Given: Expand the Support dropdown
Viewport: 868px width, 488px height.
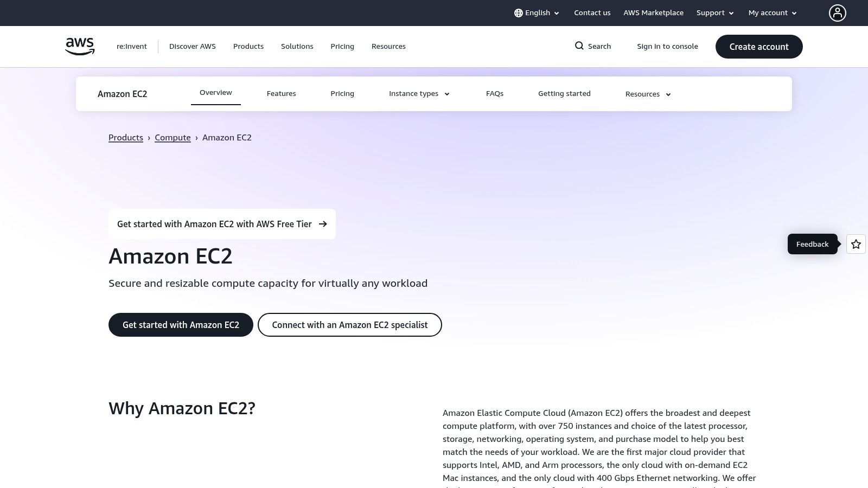Looking at the screenshot, I should [714, 12].
